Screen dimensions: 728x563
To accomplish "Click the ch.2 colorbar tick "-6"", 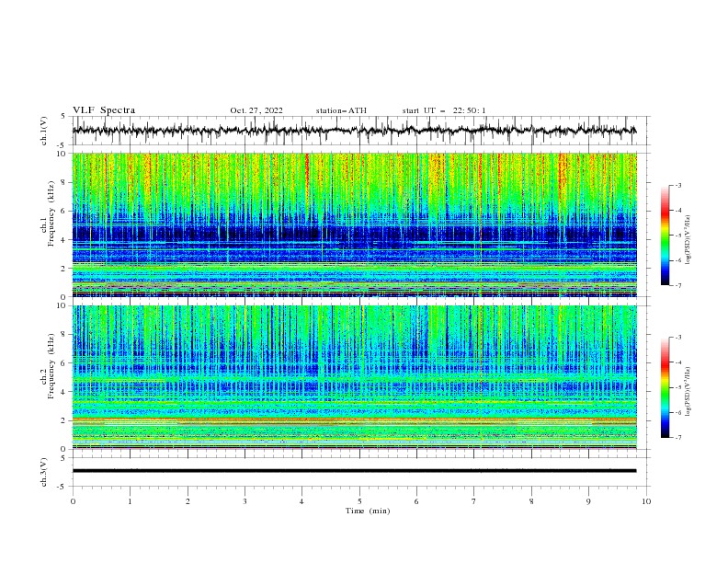I will pyautogui.click(x=677, y=412).
